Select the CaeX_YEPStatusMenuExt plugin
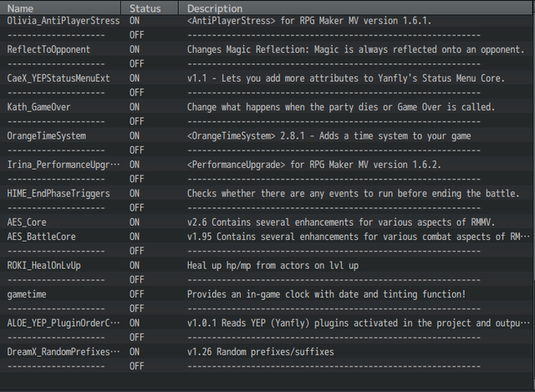Viewport: 535px width, 392px height. pyautogui.click(x=59, y=78)
